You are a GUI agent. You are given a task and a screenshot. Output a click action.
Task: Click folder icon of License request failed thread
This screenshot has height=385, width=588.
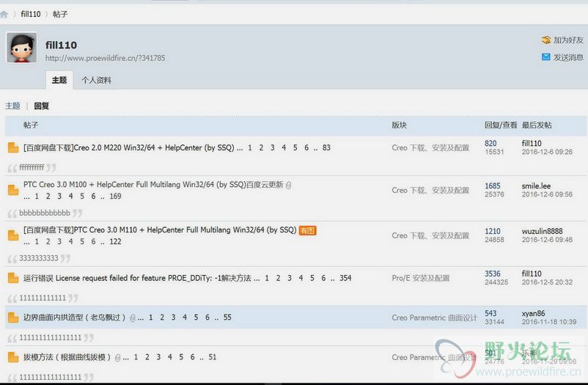[13, 278]
